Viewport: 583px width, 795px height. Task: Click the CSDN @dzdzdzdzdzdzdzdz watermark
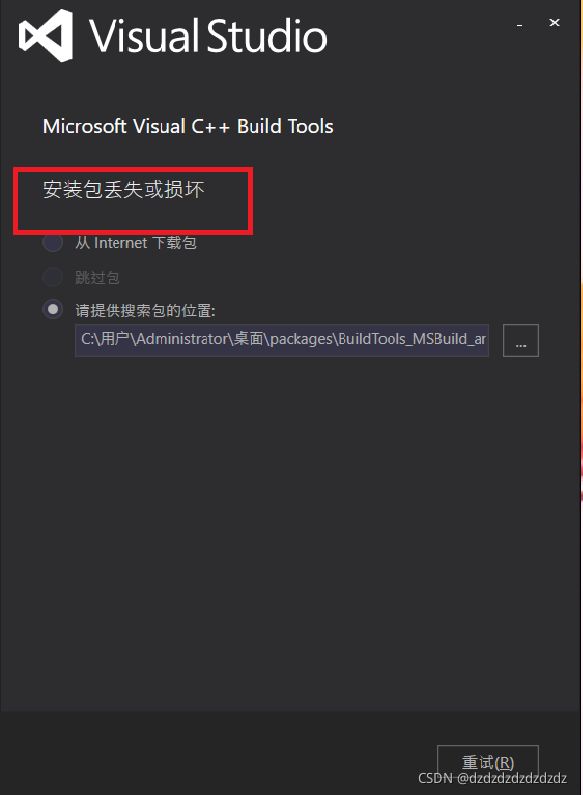click(492, 778)
